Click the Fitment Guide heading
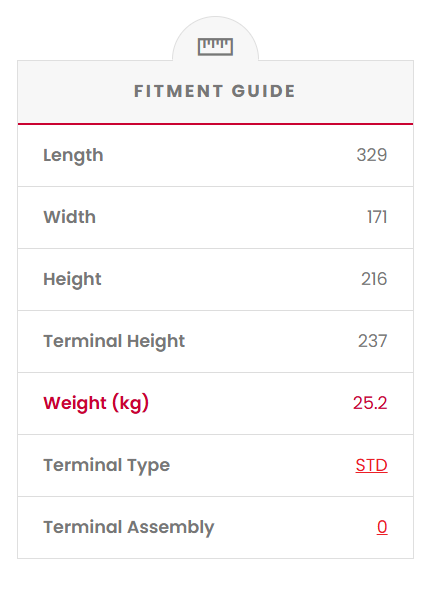This screenshot has width=432, height=590. pos(215,91)
